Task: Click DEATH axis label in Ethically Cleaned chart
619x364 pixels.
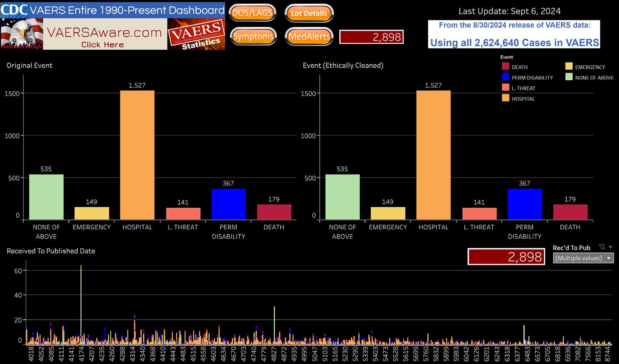Action: [570, 227]
